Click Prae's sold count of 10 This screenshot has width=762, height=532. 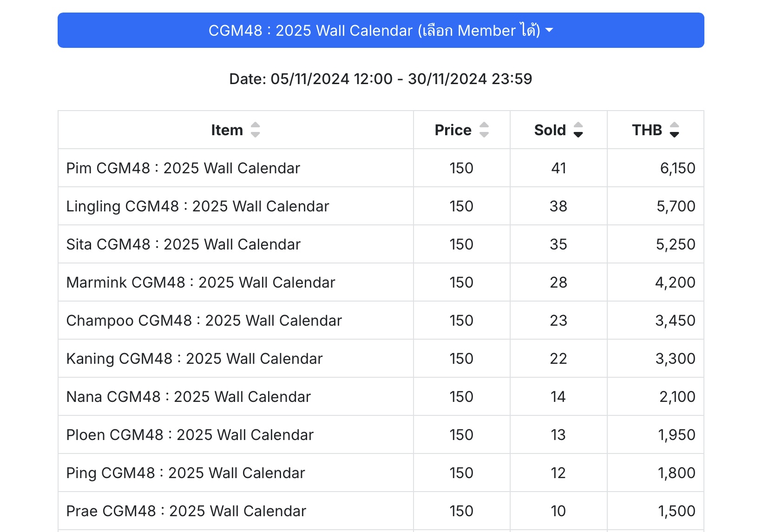click(558, 511)
